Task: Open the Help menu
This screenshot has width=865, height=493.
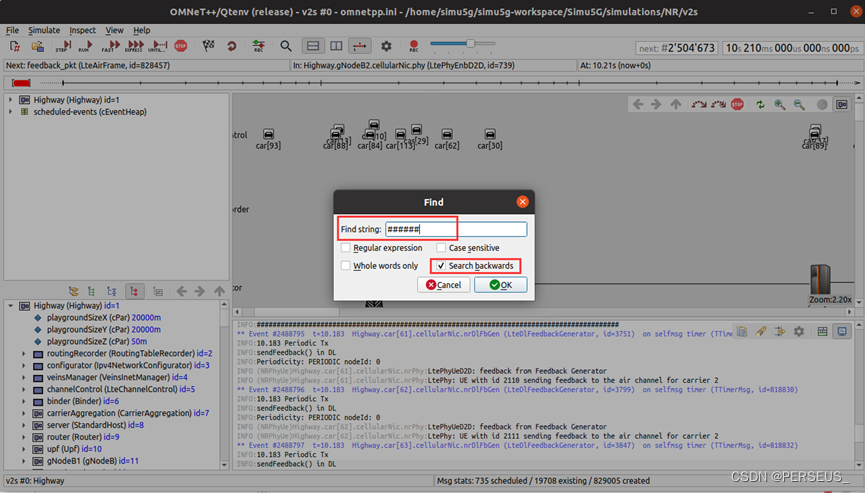Action: (x=142, y=30)
